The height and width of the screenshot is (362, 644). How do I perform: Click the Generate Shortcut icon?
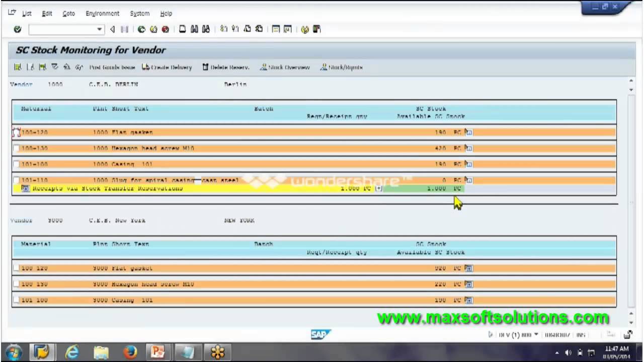point(287,30)
